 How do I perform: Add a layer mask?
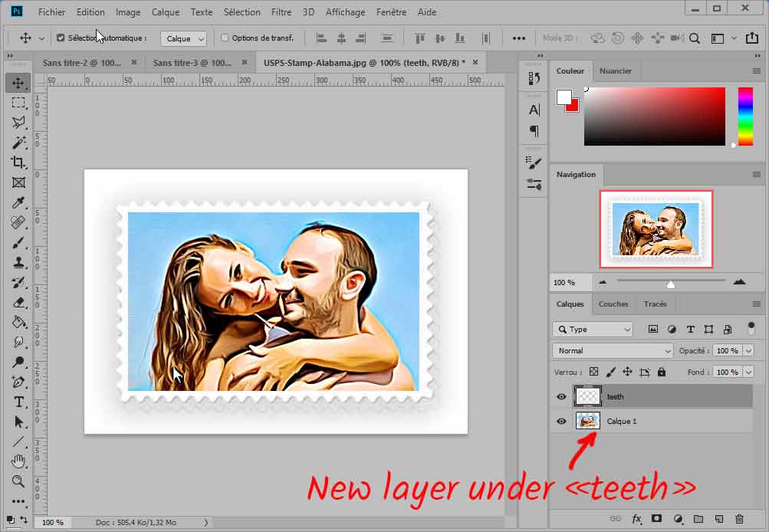[656, 519]
